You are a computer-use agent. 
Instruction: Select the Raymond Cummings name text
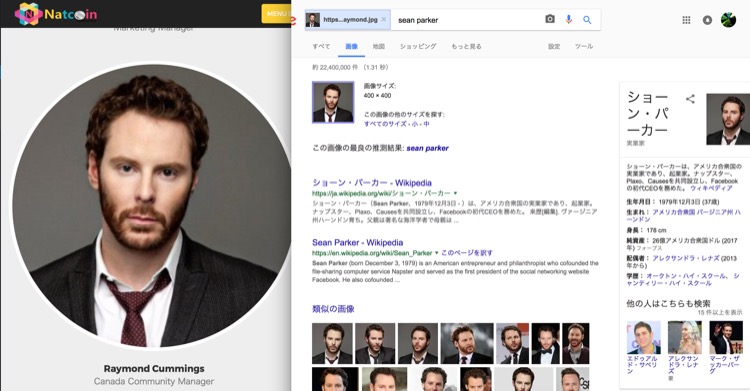point(154,369)
